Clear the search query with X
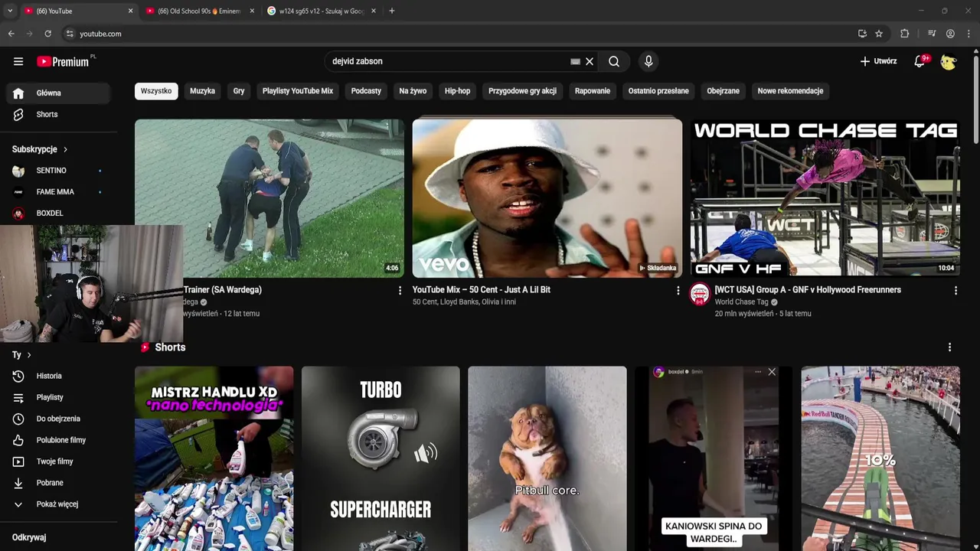Image resolution: width=980 pixels, height=551 pixels. pos(590,61)
